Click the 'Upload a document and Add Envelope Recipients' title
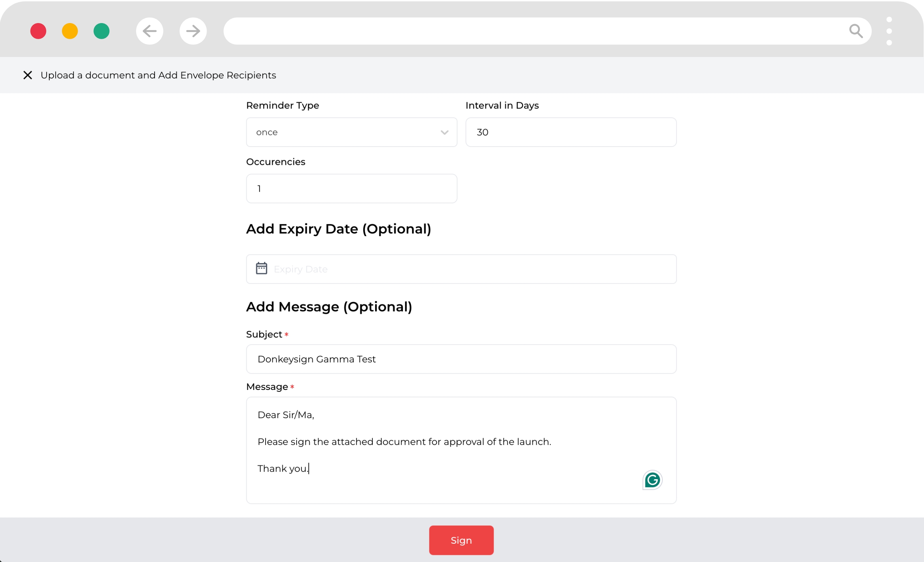 click(158, 75)
